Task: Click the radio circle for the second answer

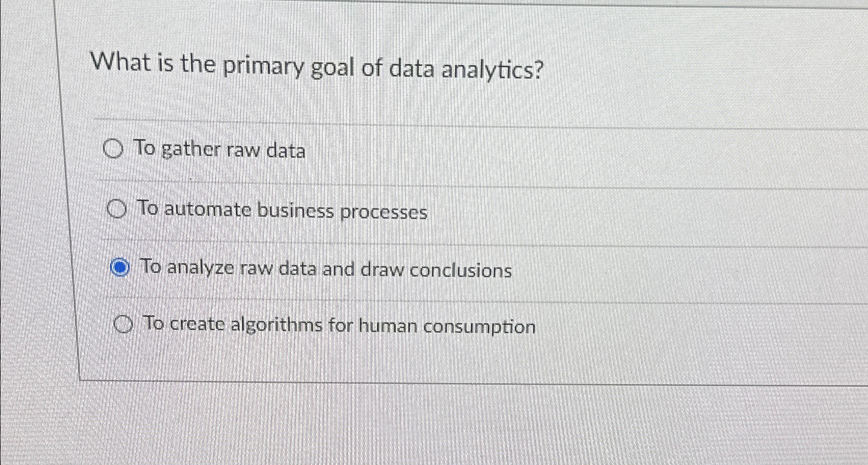Action: 116,209
